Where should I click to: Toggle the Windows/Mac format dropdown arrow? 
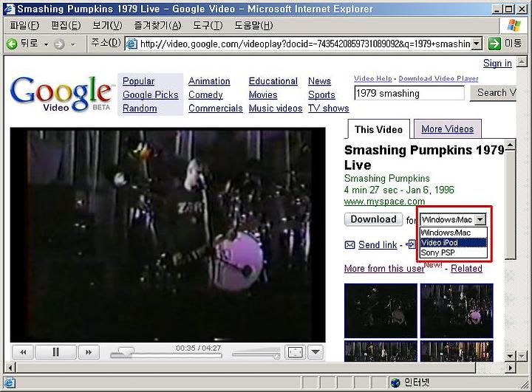tap(480, 220)
